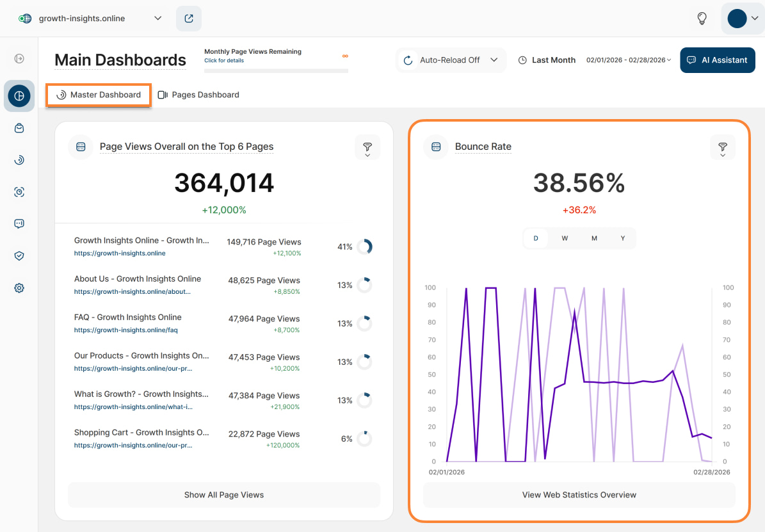Launch the AI Assistant

click(x=717, y=60)
